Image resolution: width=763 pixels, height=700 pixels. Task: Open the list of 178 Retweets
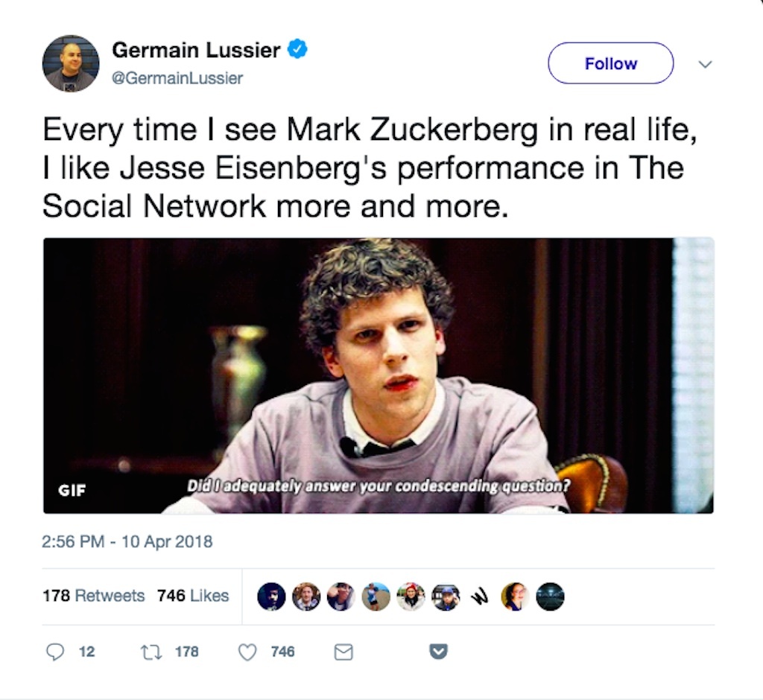click(93, 596)
